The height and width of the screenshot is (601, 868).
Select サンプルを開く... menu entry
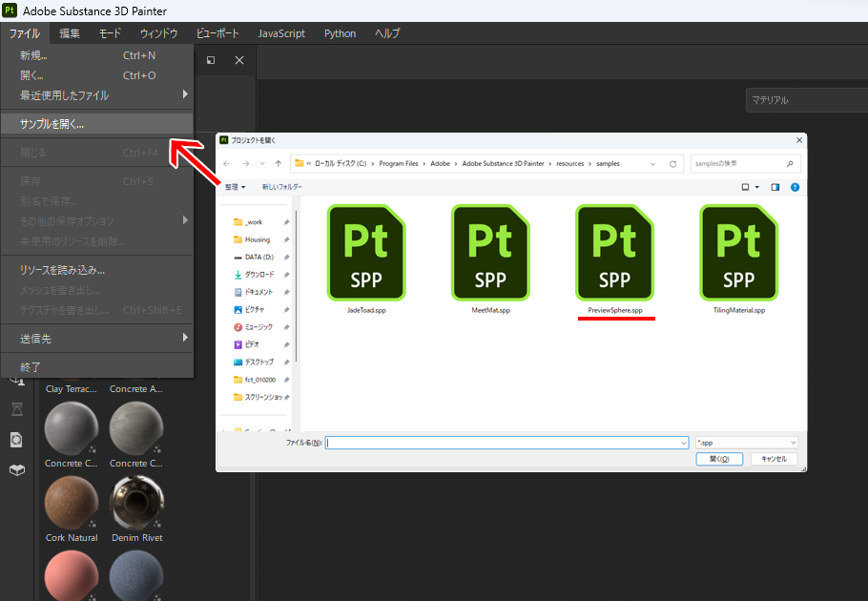97,124
